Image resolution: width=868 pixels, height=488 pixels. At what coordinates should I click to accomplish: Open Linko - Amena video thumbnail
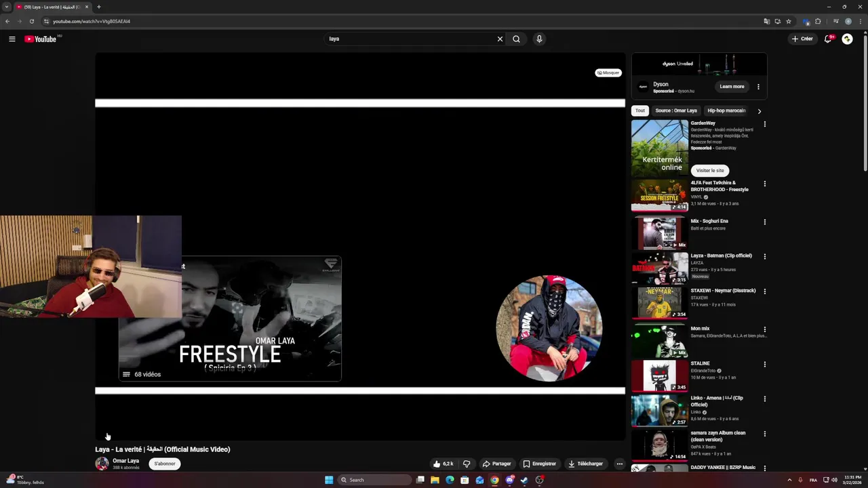coord(660,411)
